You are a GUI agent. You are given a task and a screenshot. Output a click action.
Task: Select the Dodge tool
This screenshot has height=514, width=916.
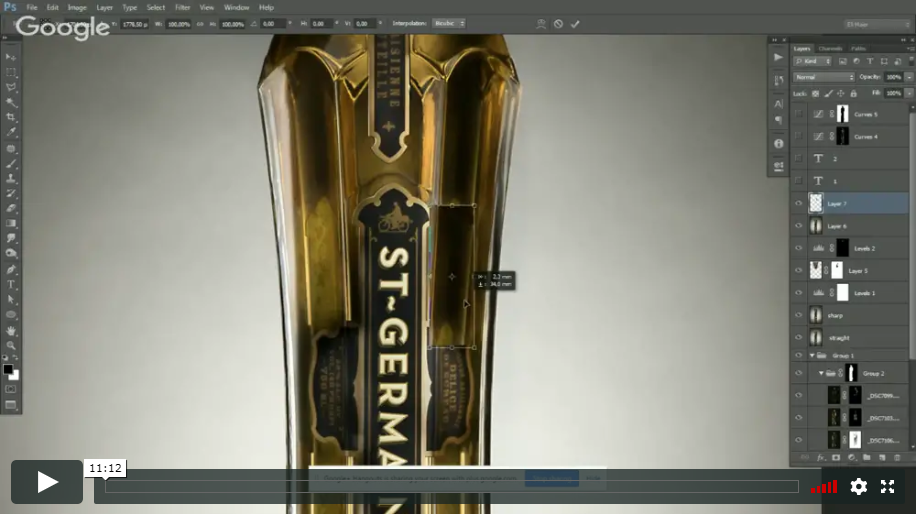[x=11, y=253]
